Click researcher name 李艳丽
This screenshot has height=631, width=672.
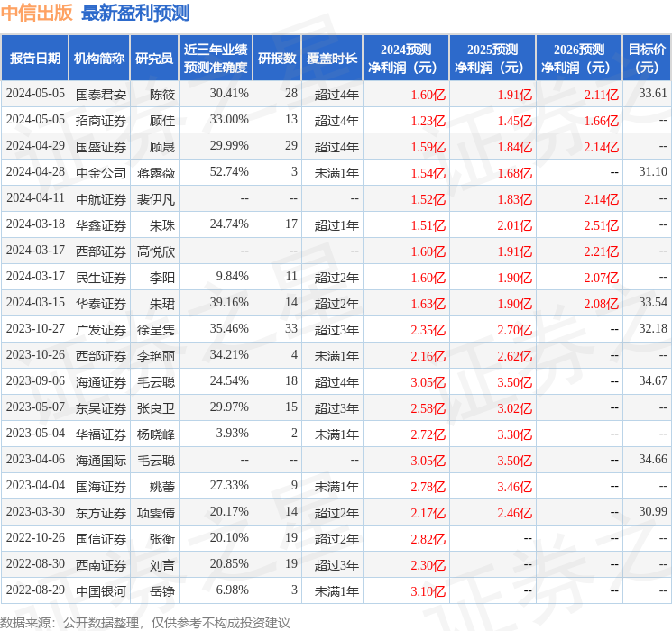click(x=156, y=355)
